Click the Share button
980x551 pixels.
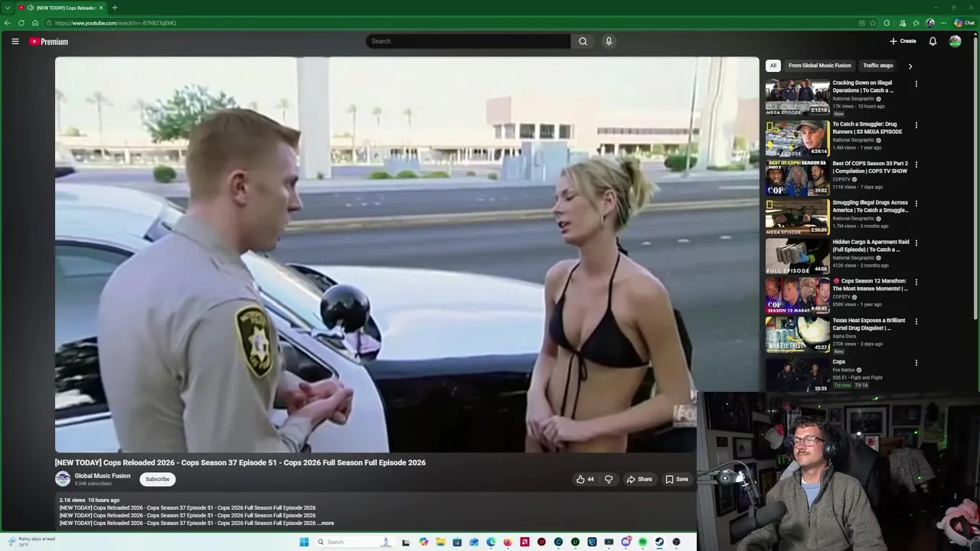click(639, 479)
